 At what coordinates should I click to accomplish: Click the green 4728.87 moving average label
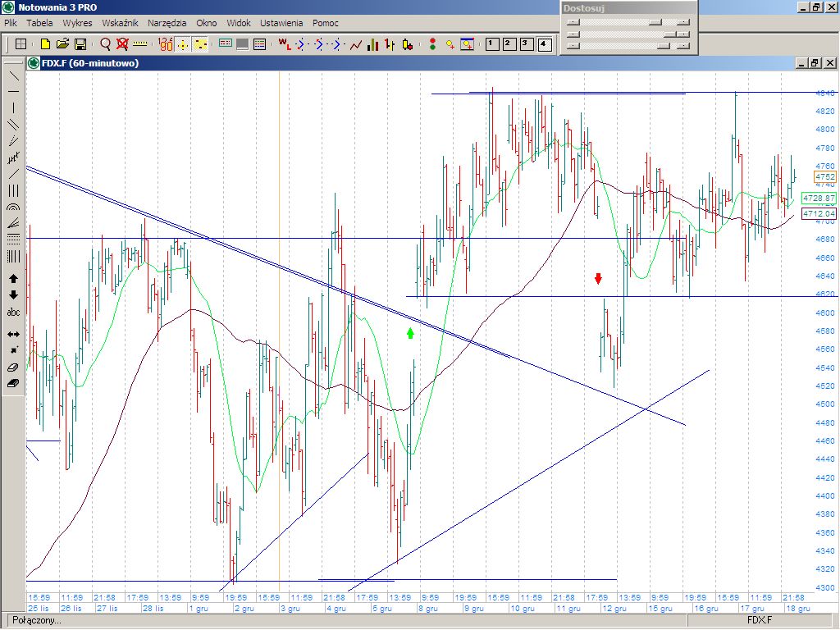click(819, 199)
